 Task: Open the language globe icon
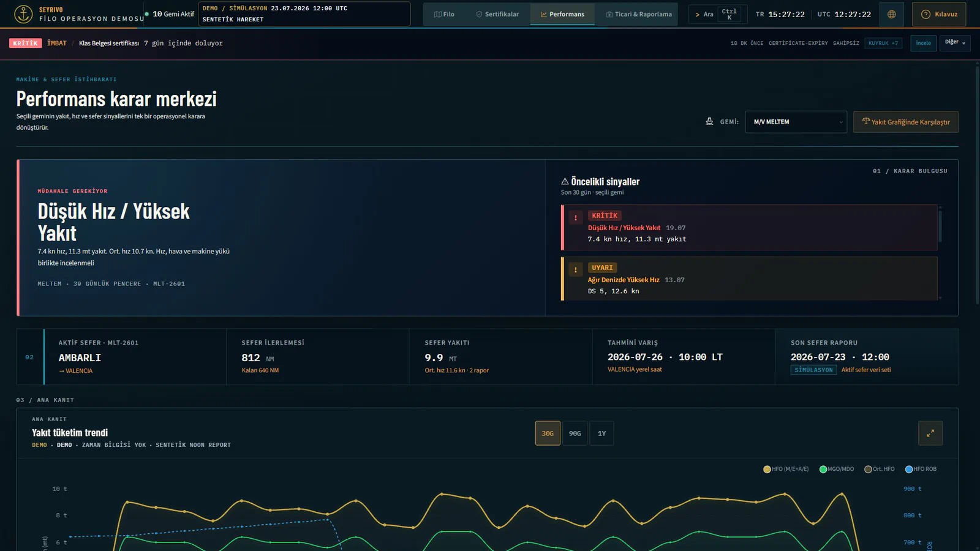[892, 14]
